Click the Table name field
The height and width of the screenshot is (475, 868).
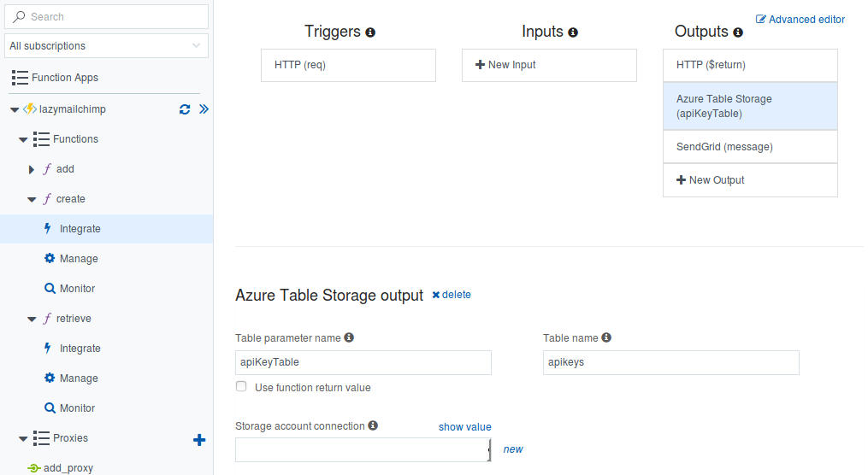click(671, 362)
